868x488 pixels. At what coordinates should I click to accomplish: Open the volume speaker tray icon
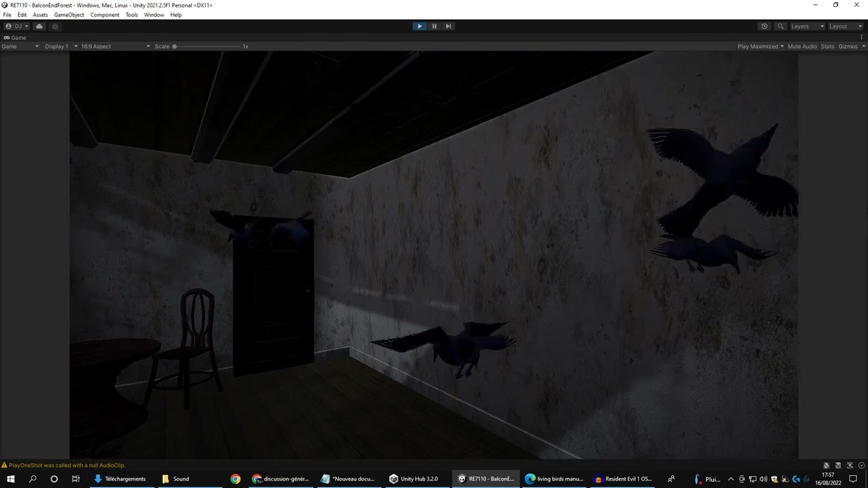coord(763,479)
